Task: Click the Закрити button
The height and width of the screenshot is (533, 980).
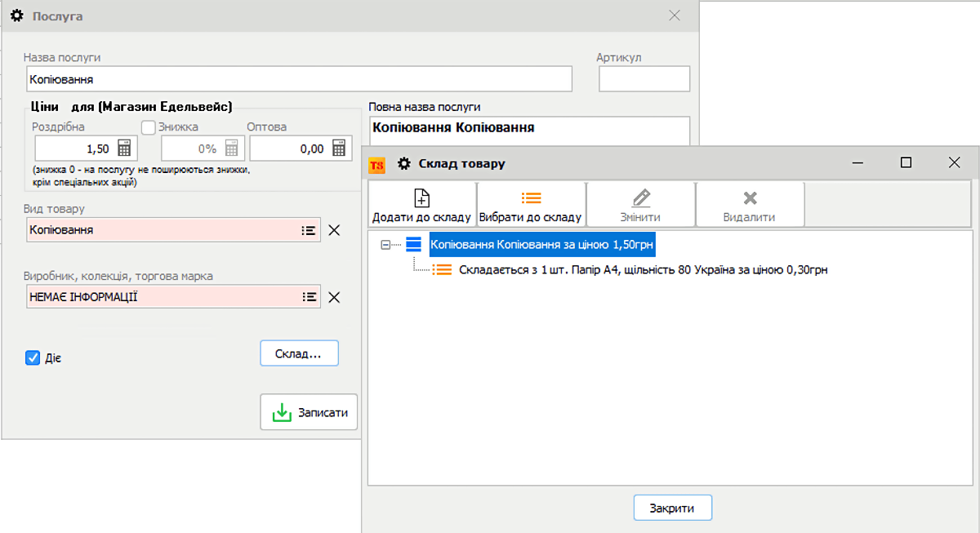Action: click(672, 508)
